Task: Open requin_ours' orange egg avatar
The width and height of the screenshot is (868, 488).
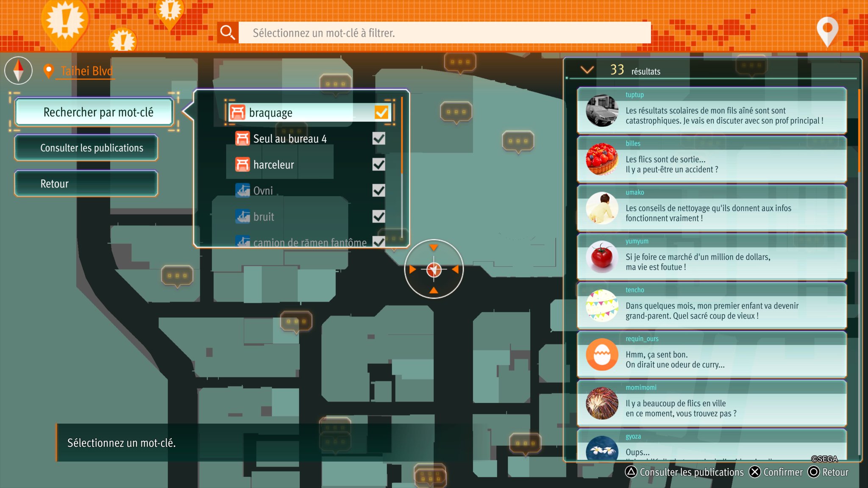Action: pyautogui.click(x=602, y=355)
